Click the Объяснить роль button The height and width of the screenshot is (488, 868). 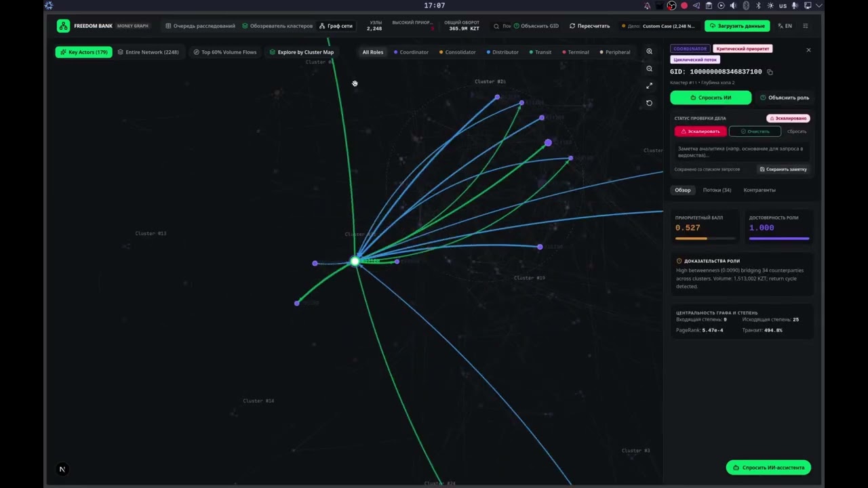click(784, 98)
